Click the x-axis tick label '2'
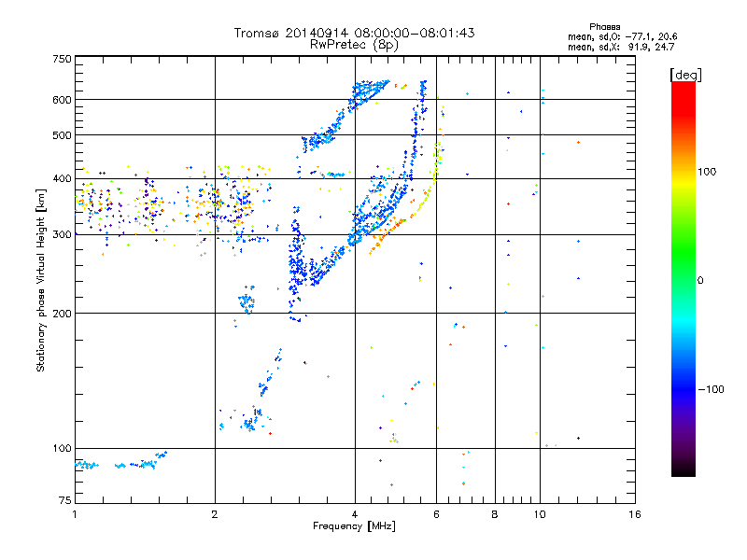 point(215,514)
